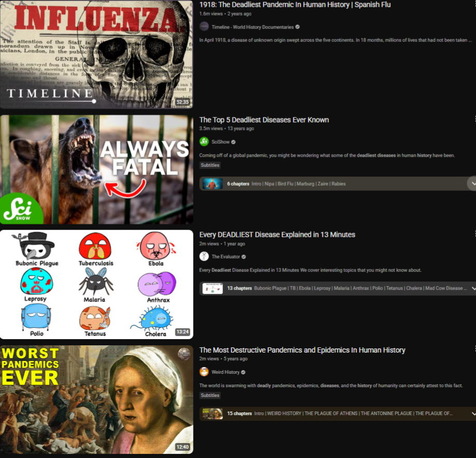Expand the 13 chapters list chevron

tap(473, 288)
